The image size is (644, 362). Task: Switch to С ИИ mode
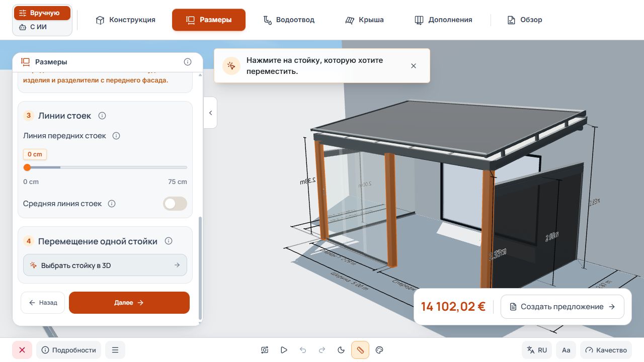[42, 27]
